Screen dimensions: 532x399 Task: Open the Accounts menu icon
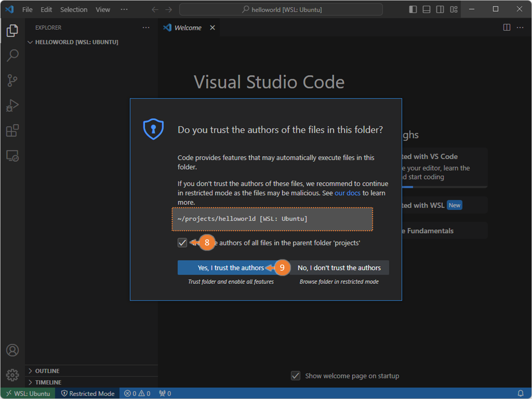tap(12, 350)
